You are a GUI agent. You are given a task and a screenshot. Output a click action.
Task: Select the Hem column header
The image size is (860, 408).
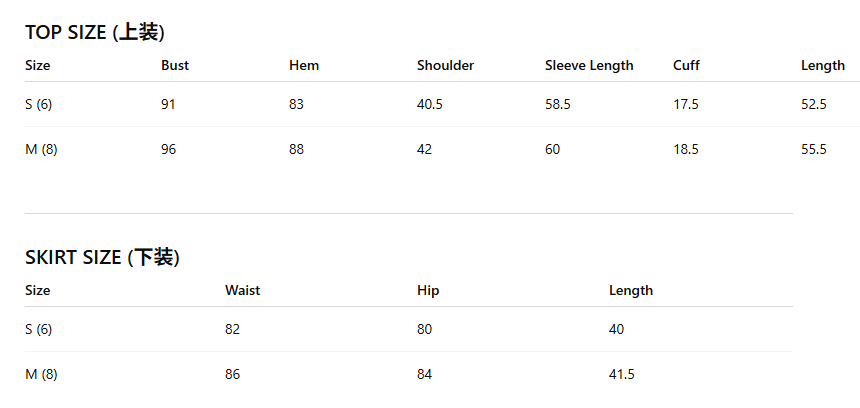[x=304, y=65]
